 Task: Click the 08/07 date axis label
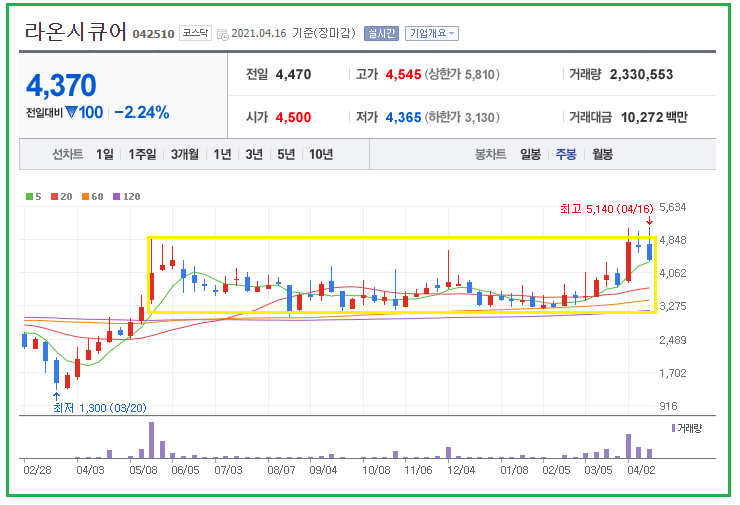pos(281,470)
